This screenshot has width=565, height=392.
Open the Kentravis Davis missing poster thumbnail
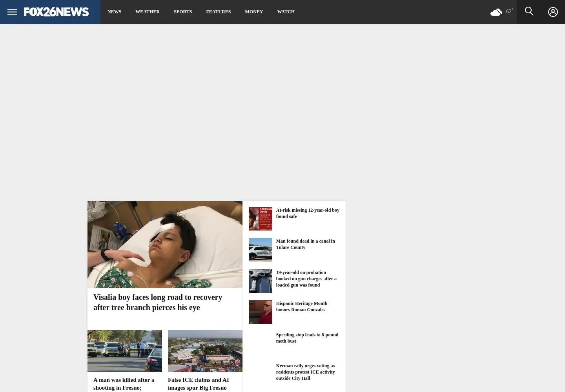(261, 219)
